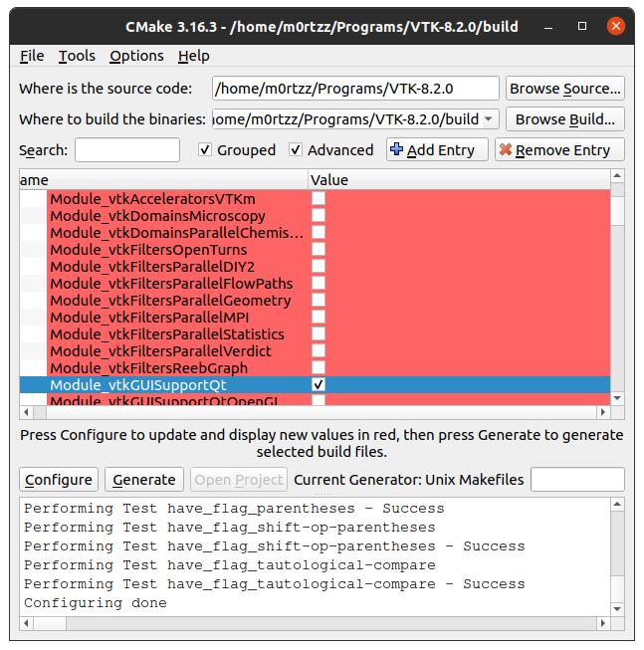
Task: Focus the Search input field
Action: tap(127, 150)
